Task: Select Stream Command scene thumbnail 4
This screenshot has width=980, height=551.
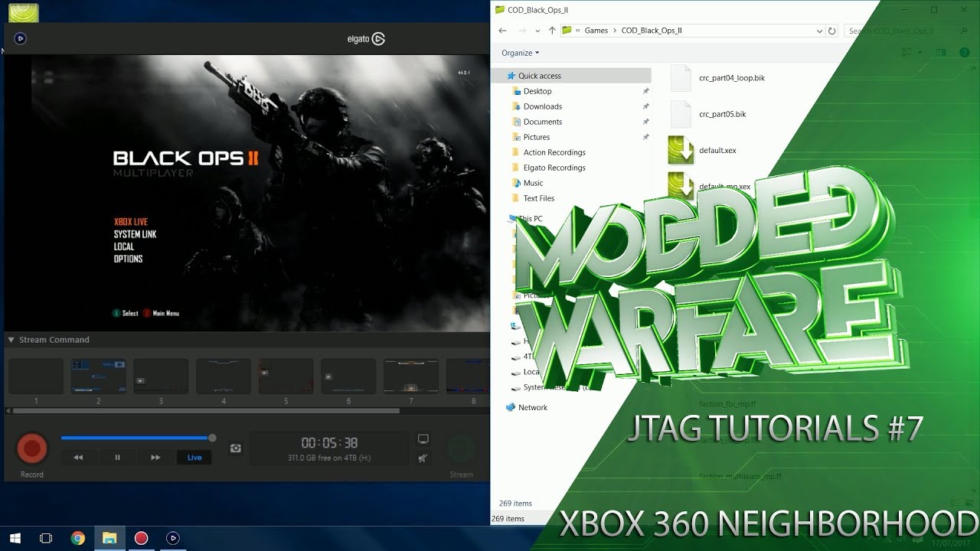Action: tap(224, 377)
